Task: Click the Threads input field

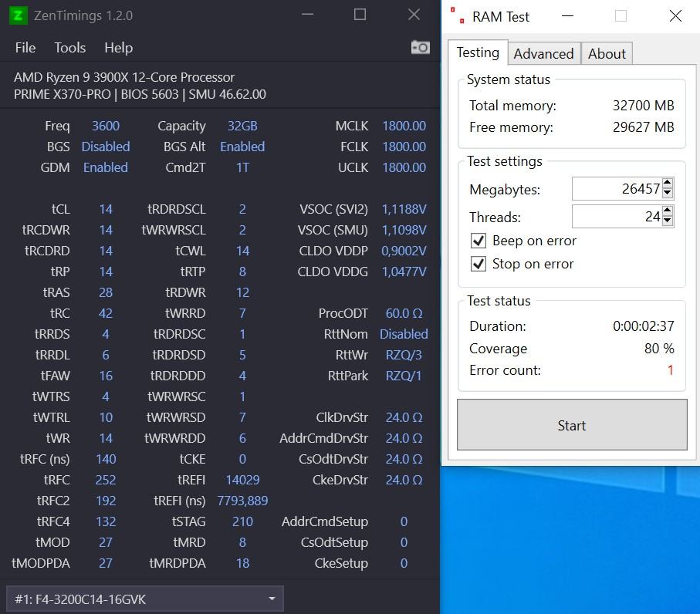Action: coord(617,217)
